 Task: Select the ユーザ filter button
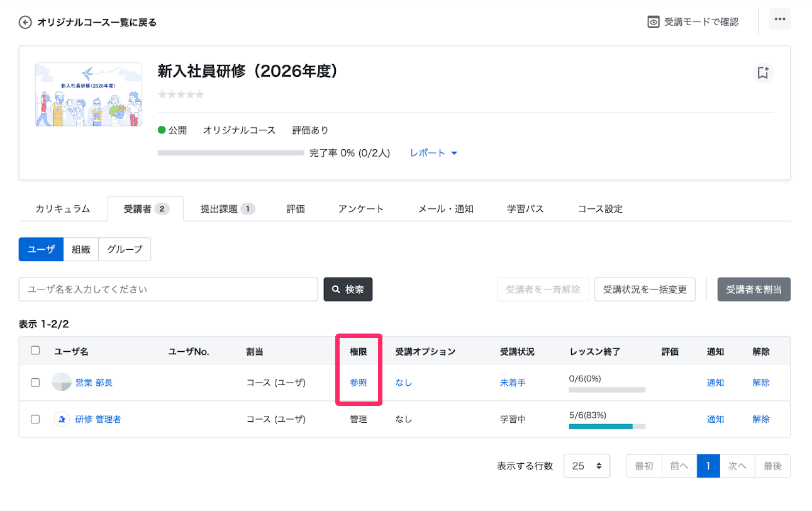coord(41,249)
